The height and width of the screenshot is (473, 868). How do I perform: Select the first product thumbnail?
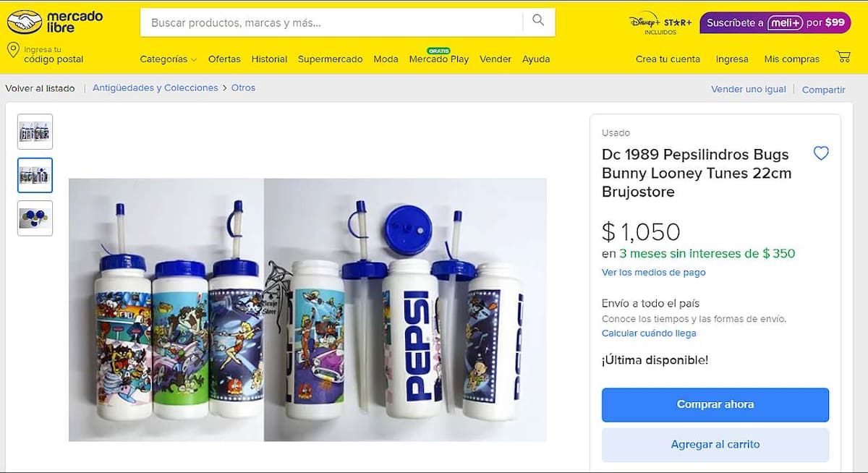(x=35, y=132)
